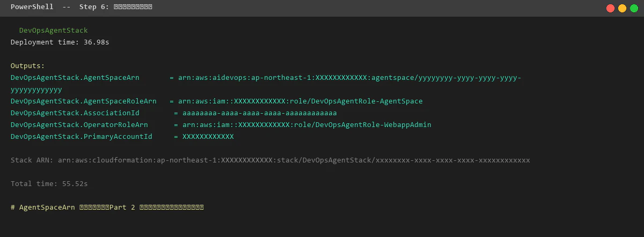Click the PrimaryAccountId 'XXXXXXXXXXXX' value
This screenshot has width=644, height=237.
pyautogui.click(x=208, y=137)
